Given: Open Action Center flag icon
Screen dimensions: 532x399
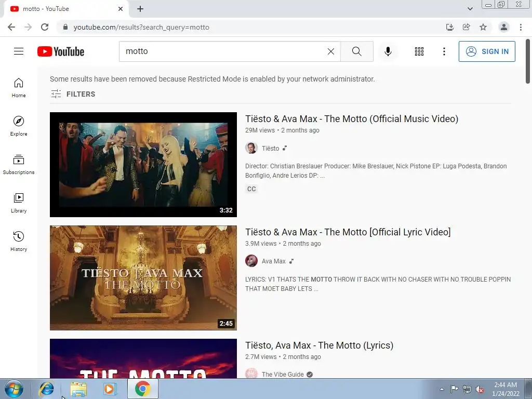Looking at the screenshot, I should click(x=454, y=389).
